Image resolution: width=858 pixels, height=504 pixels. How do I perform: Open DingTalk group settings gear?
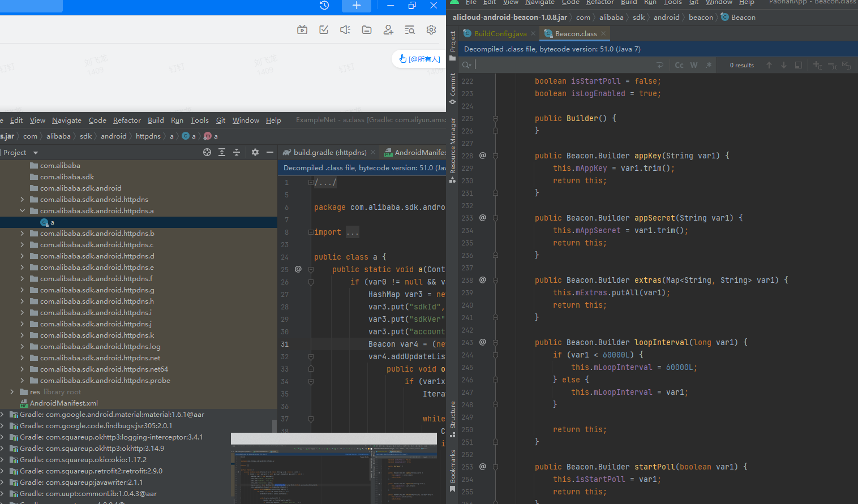[x=431, y=30]
